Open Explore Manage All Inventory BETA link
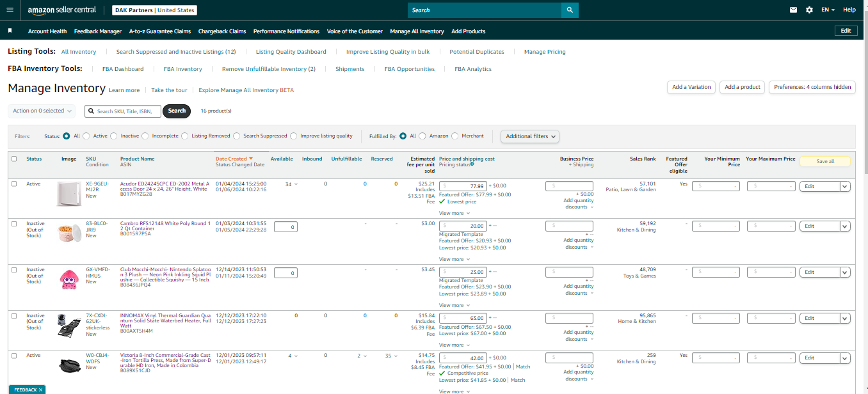The width and height of the screenshot is (868, 394). pos(246,90)
